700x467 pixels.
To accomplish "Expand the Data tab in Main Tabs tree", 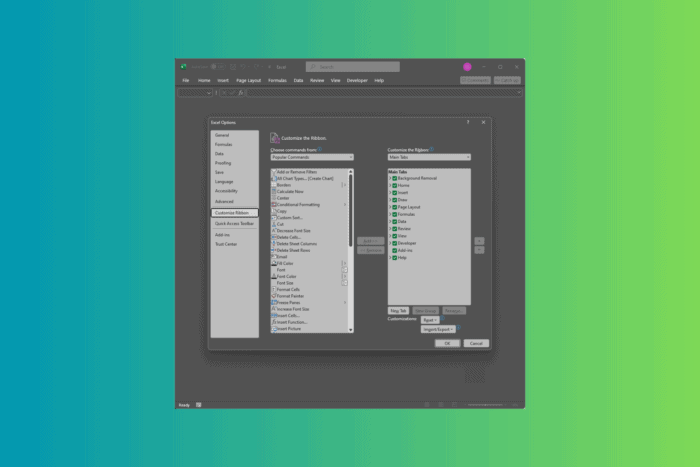I will (x=390, y=221).
